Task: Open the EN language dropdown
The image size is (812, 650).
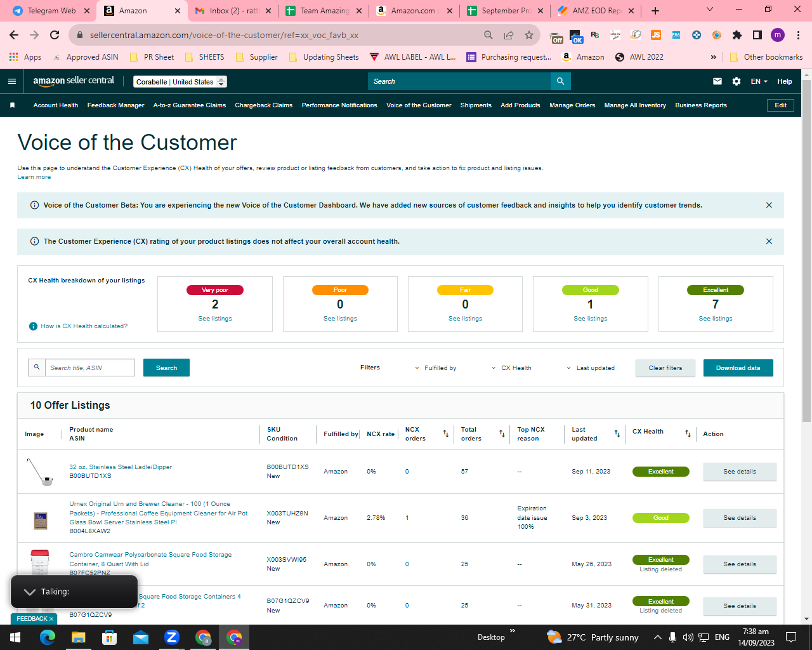Action: coord(759,81)
